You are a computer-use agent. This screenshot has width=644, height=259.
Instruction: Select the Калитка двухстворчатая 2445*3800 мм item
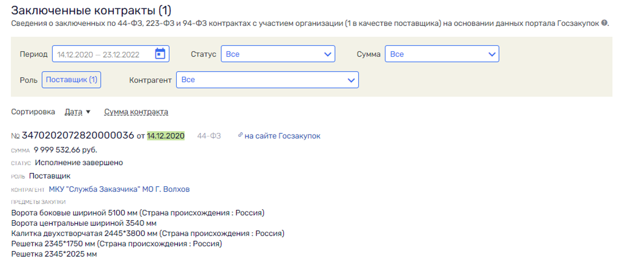click(147, 233)
